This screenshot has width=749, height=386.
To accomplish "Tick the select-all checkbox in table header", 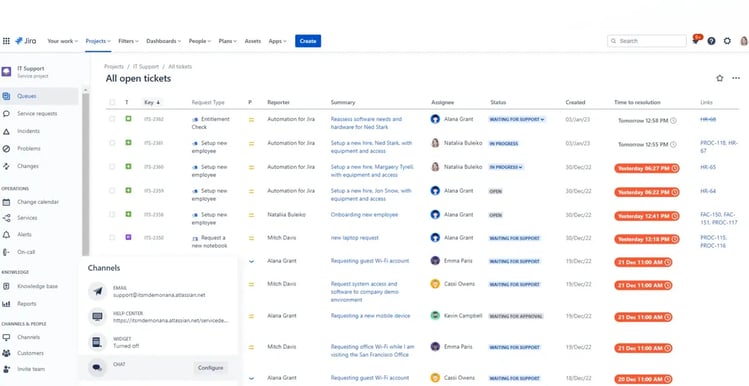I will point(112,102).
